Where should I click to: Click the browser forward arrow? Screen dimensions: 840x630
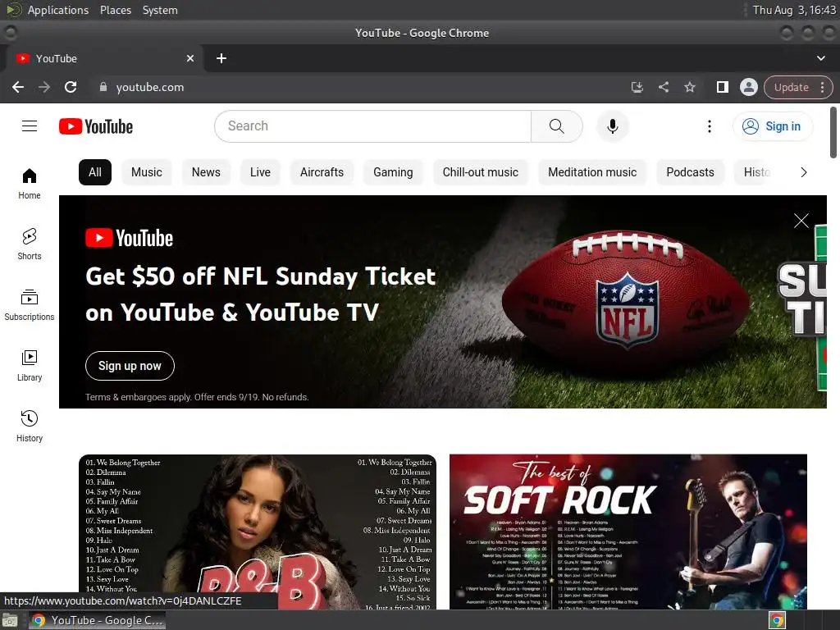click(x=44, y=87)
